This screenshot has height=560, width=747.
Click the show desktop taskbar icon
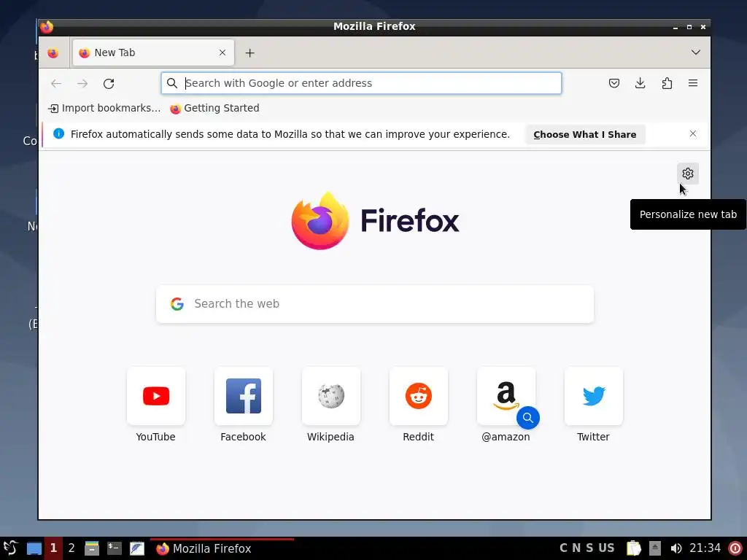click(x=34, y=548)
